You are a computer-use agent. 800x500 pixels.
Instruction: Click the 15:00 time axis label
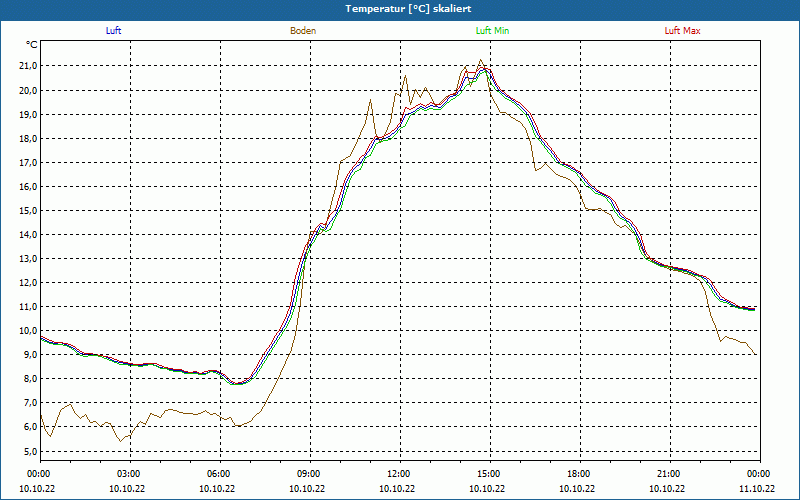pyautogui.click(x=490, y=474)
